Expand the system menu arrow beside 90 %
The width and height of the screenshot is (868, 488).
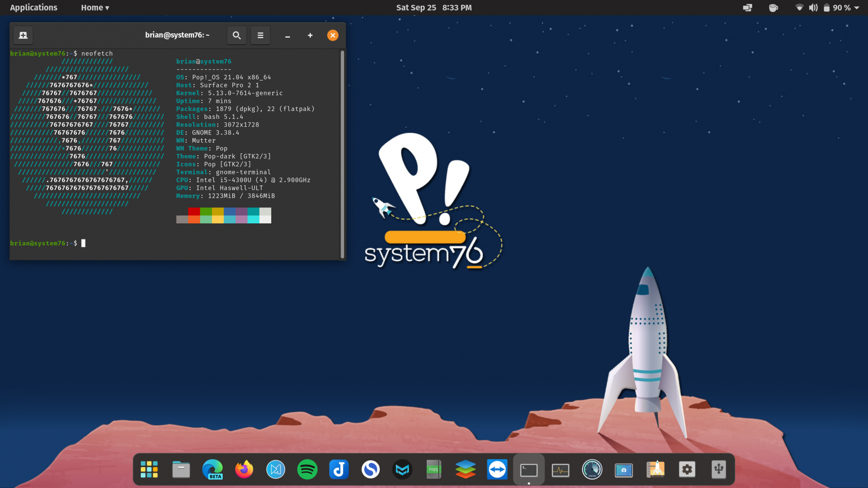[857, 8]
